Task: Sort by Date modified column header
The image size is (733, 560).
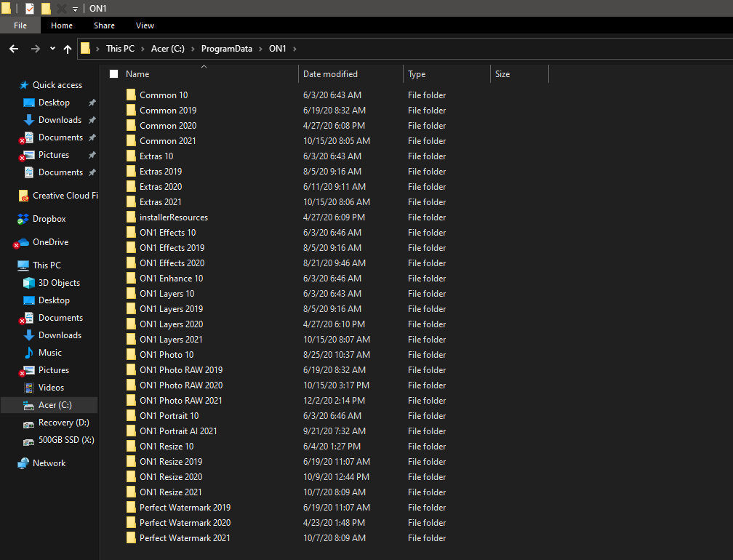Action: pos(330,74)
